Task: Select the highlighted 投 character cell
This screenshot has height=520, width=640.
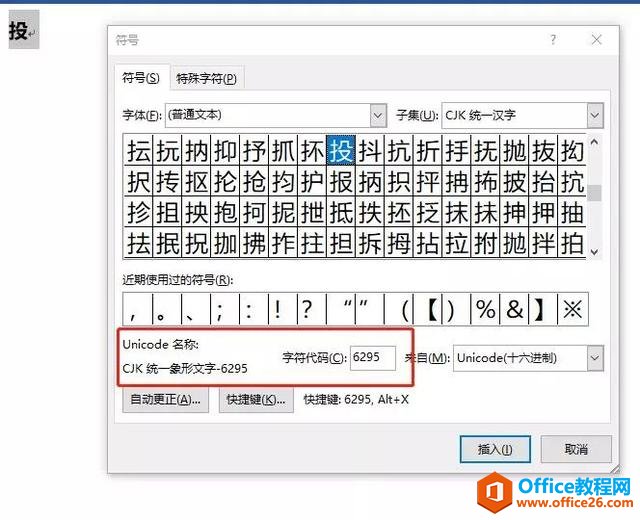Action: (x=341, y=151)
